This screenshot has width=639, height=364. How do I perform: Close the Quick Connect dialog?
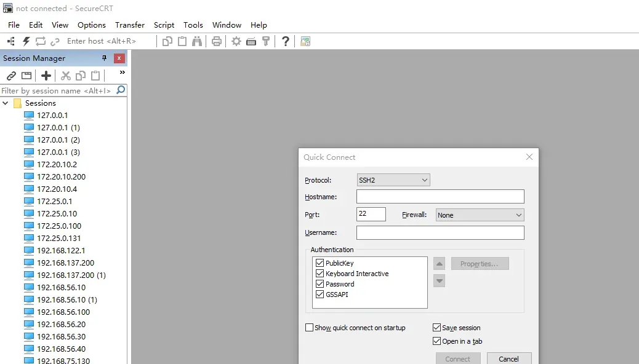click(529, 157)
